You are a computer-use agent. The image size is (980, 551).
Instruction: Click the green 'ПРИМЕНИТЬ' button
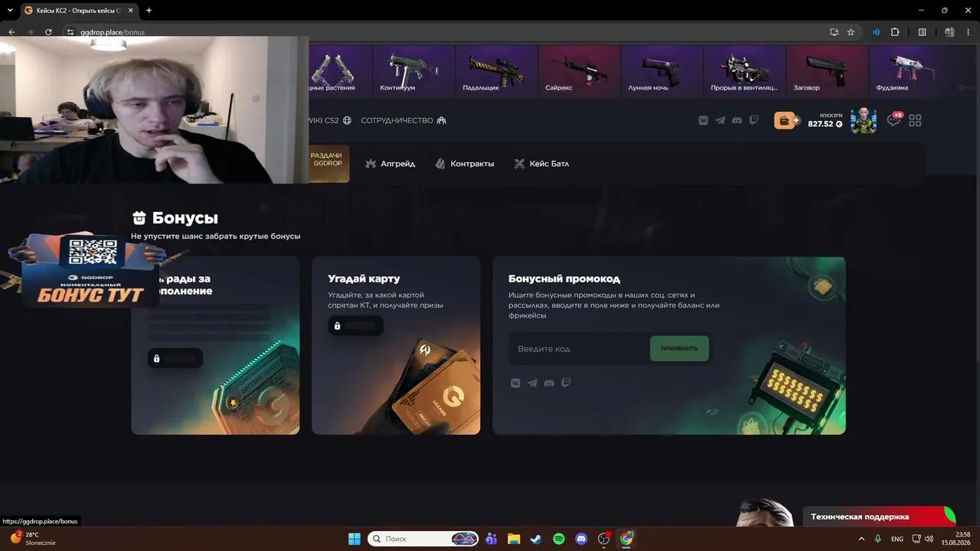(x=679, y=348)
